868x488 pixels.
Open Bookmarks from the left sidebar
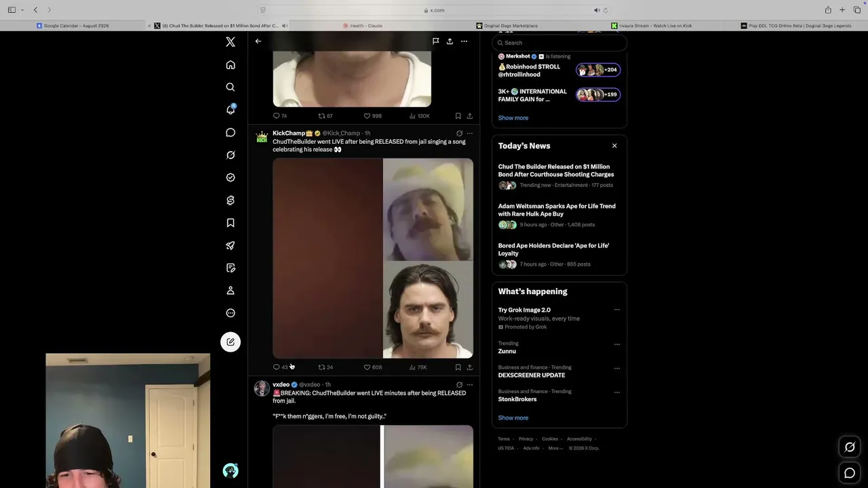pos(231,223)
